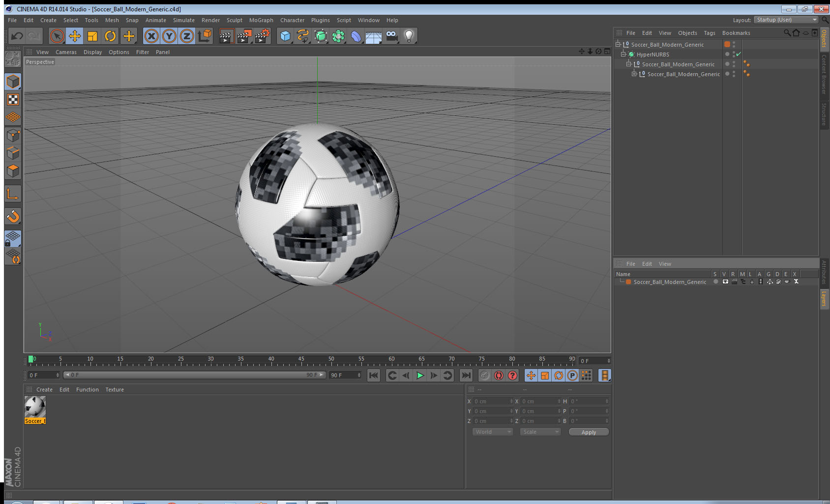Toggle the Snap magnet icon
830x504 pixels.
coord(13,216)
